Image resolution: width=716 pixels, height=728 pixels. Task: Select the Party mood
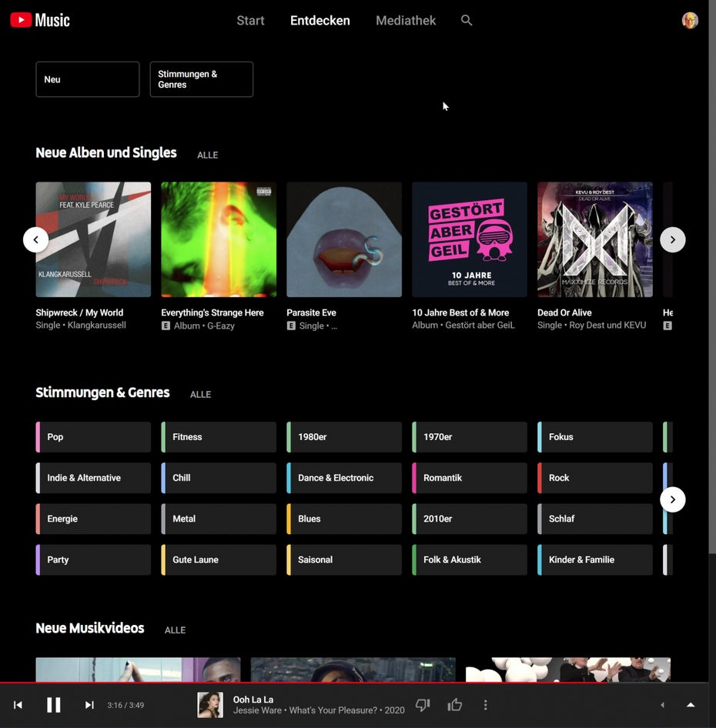pos(93,559)
